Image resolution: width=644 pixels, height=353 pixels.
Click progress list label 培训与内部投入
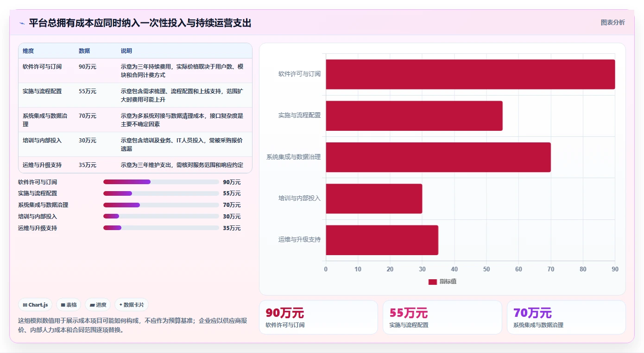tap(38, 217)
